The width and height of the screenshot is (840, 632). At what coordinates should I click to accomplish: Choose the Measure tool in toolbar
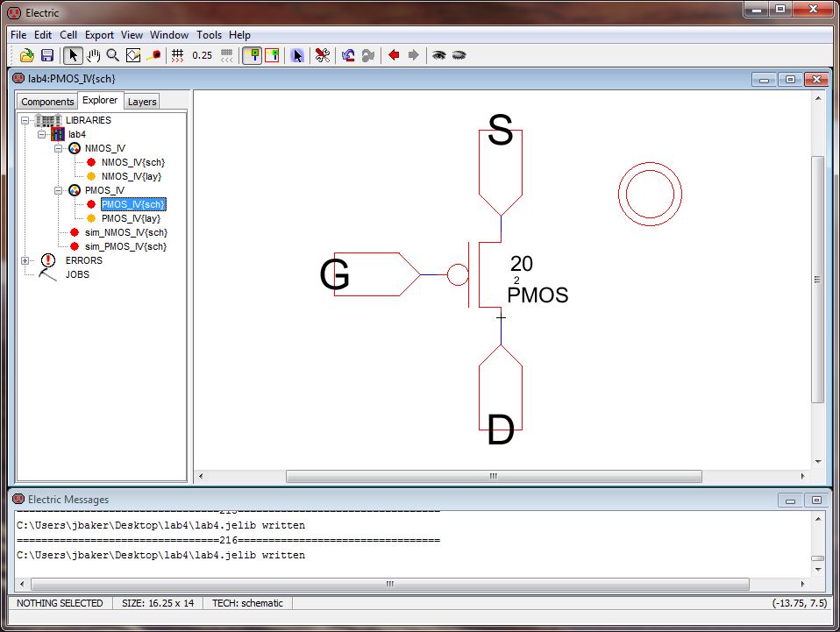[153, 55]
